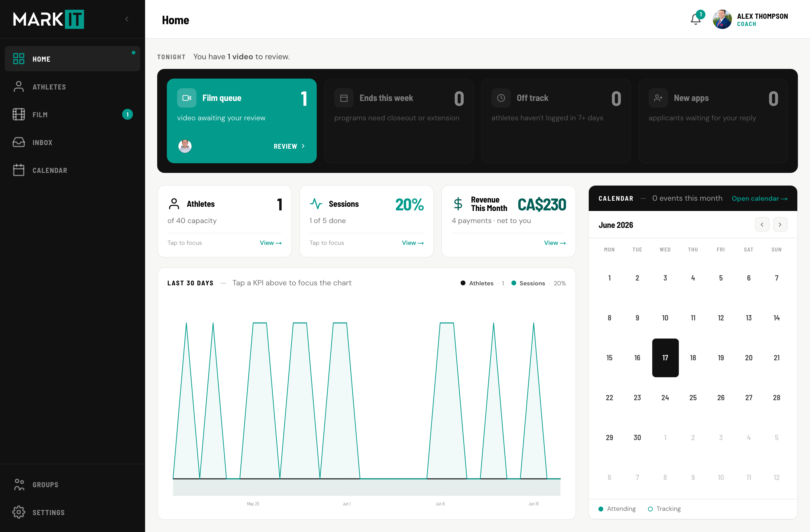Open the New apps card

pyautogui.click(x=713, y=121)
